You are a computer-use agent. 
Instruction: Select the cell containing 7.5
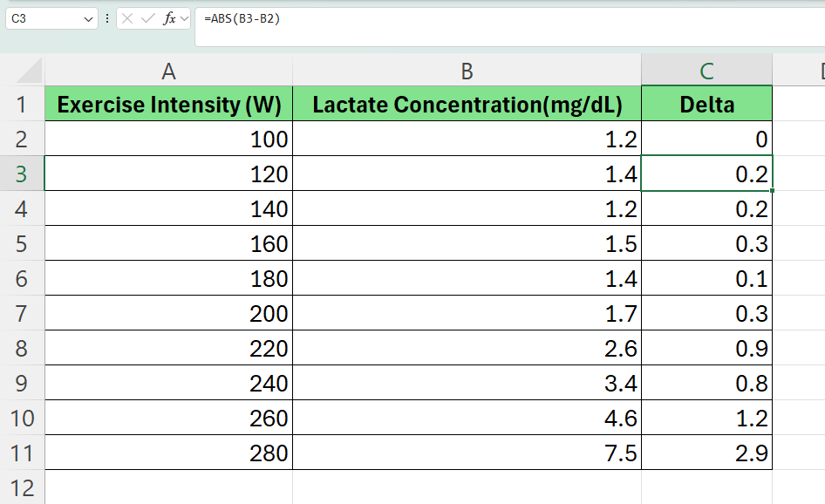tap(467, 453)
